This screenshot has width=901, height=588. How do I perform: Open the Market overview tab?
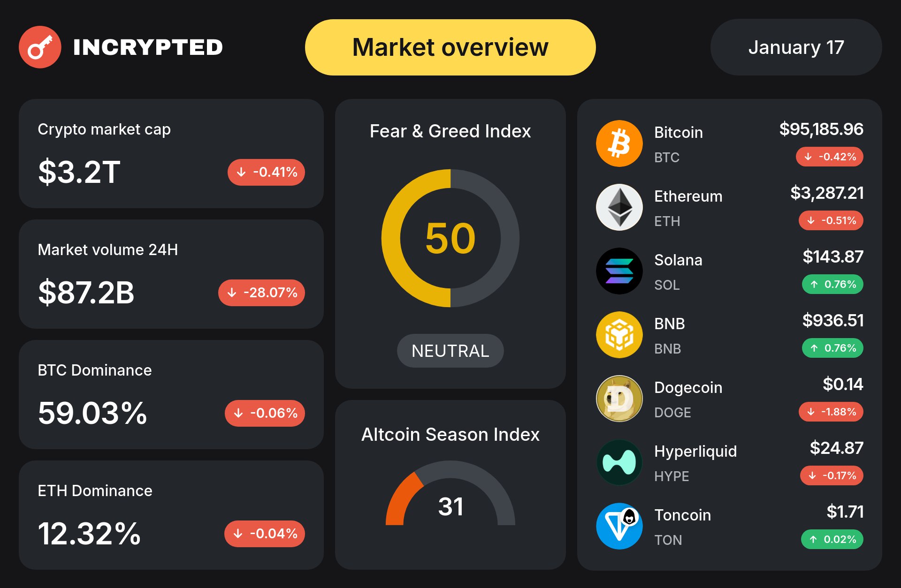click(450, 47)
